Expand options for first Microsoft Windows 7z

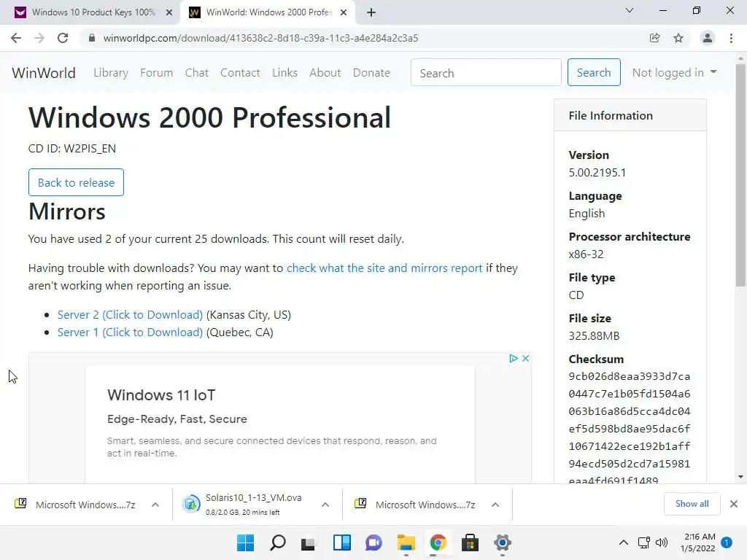point(155,505)
